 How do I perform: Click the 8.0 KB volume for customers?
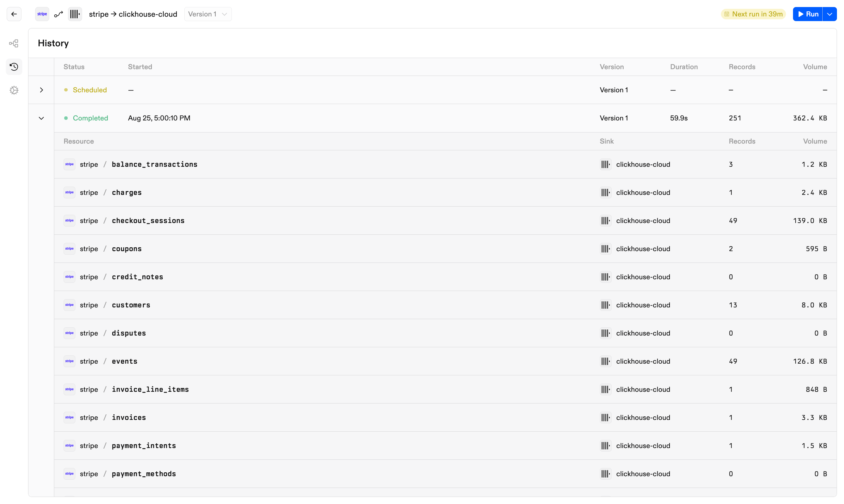(814, 305)
